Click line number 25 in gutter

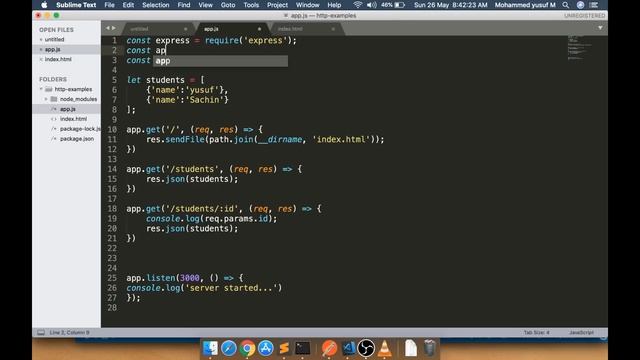click(112, 278)
